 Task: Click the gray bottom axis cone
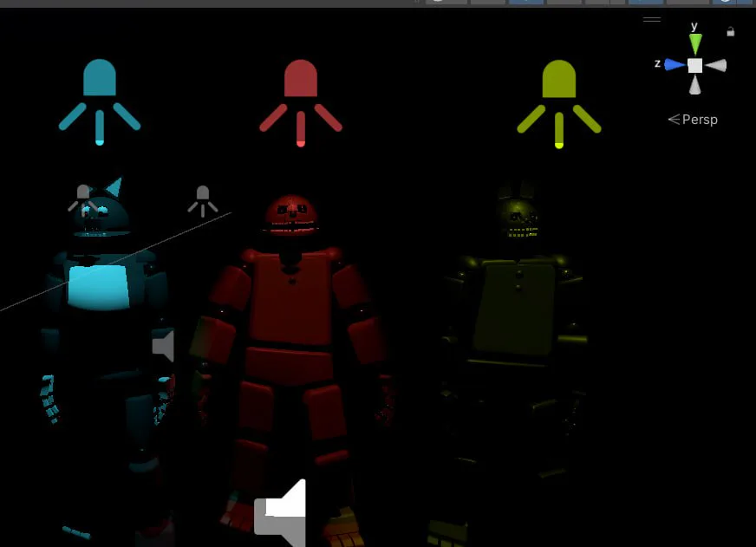pos(694,85)
